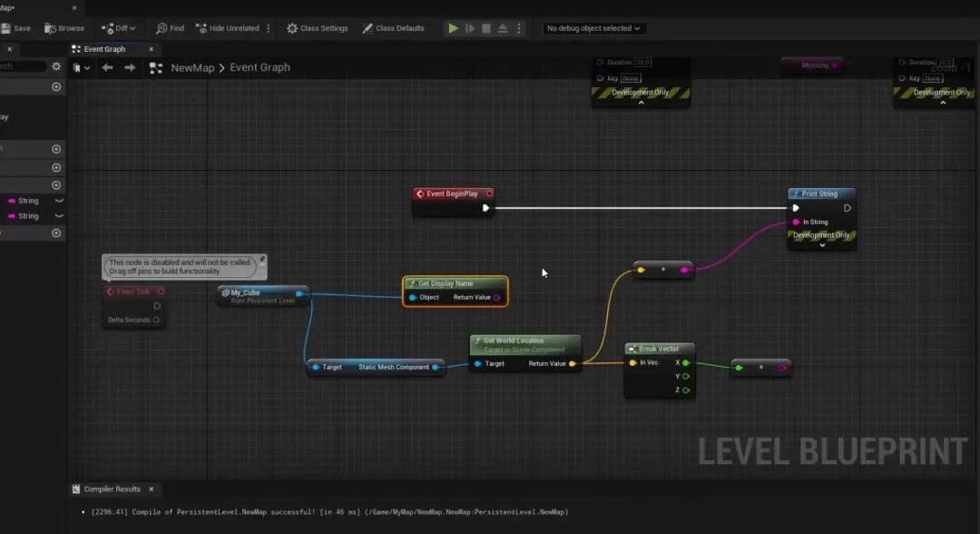The height and width of the screenshot is (534, 980).
Task: Open the panel settings gear icon
Action: tap(56, 66)
